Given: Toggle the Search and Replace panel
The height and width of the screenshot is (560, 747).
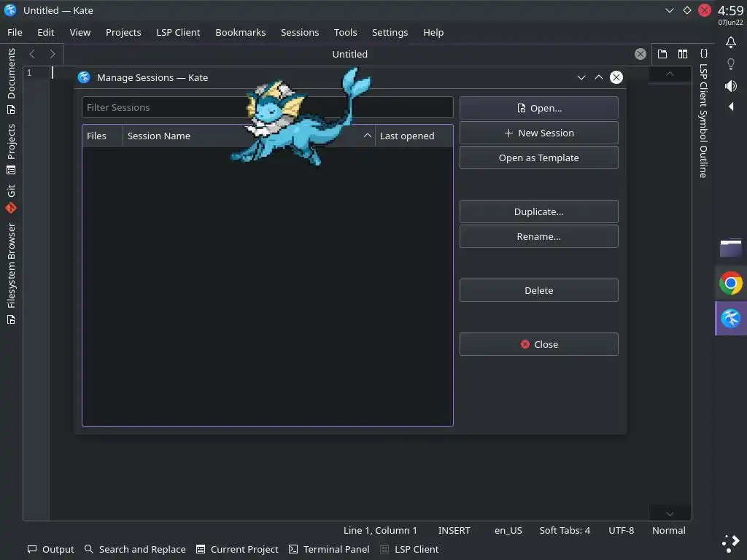Looking at the screenshot, I should tap(135, 549).
